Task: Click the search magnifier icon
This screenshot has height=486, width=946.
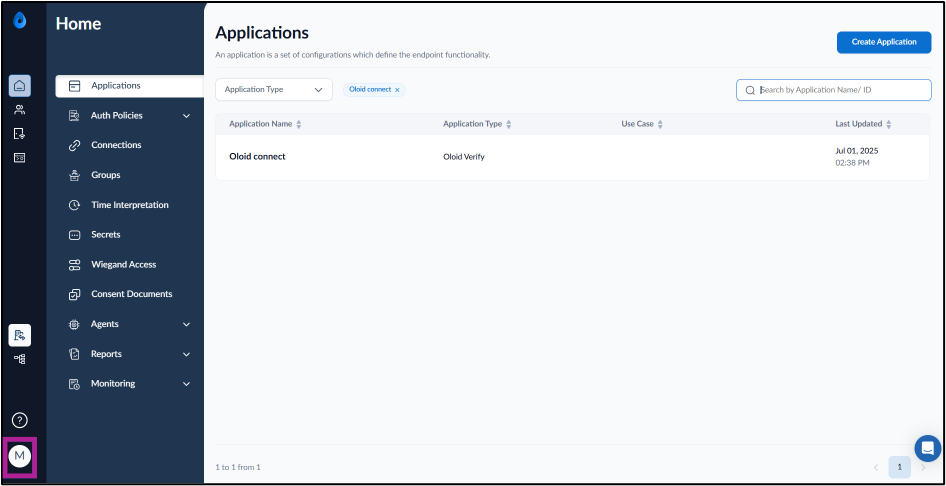Action: click(750, 90)
